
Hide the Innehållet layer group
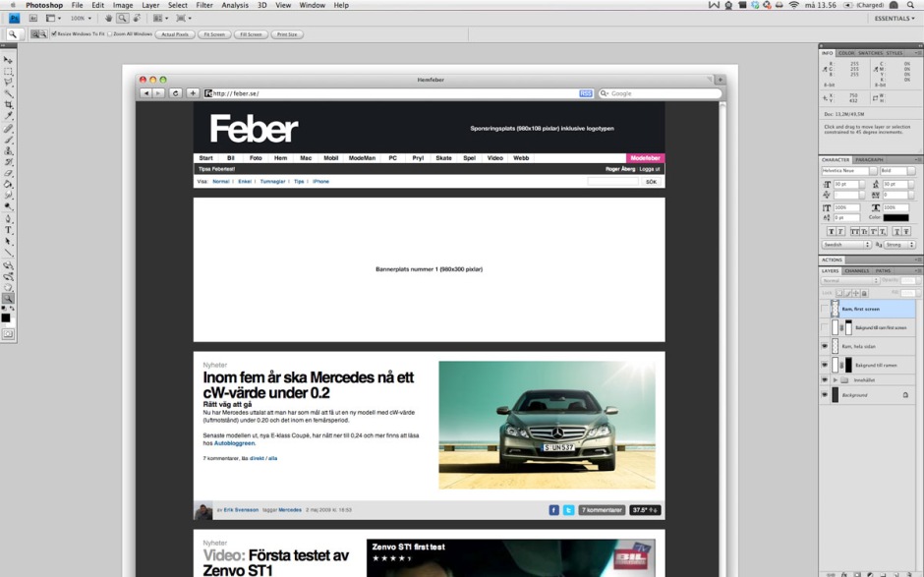pyautogui.click(x=825, y=380)
